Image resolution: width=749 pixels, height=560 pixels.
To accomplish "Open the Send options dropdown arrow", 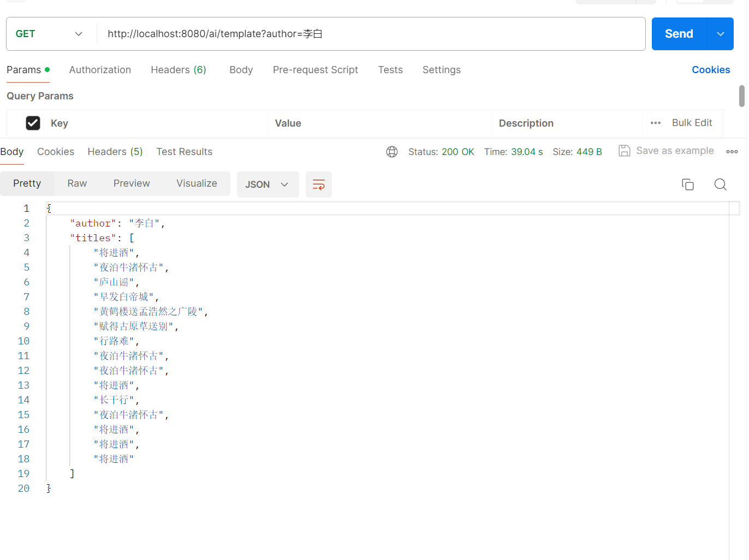I will [x=721, y=34].
